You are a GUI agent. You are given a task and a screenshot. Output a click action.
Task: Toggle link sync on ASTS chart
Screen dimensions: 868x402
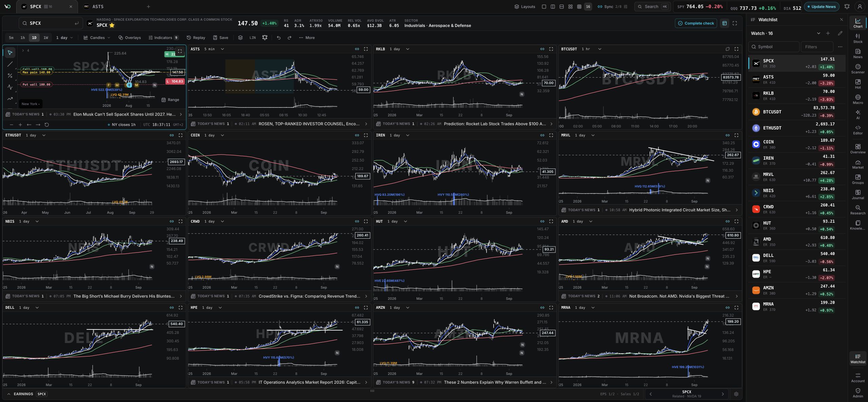357,49
